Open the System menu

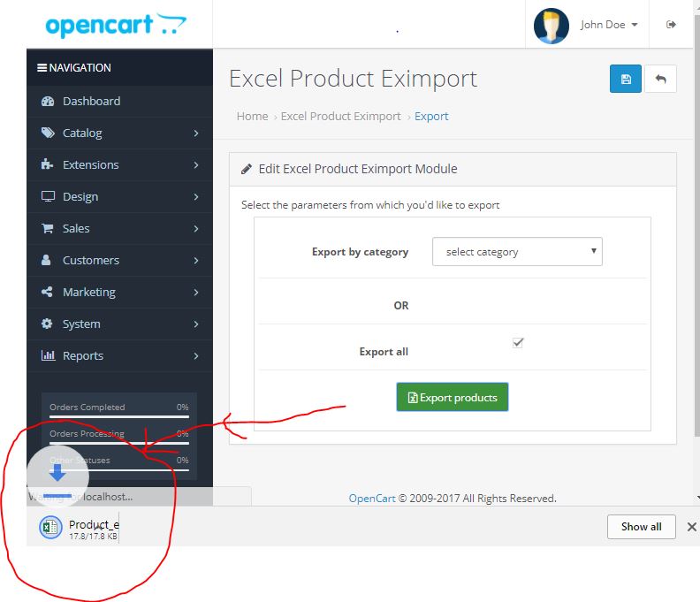click(119, 324)
